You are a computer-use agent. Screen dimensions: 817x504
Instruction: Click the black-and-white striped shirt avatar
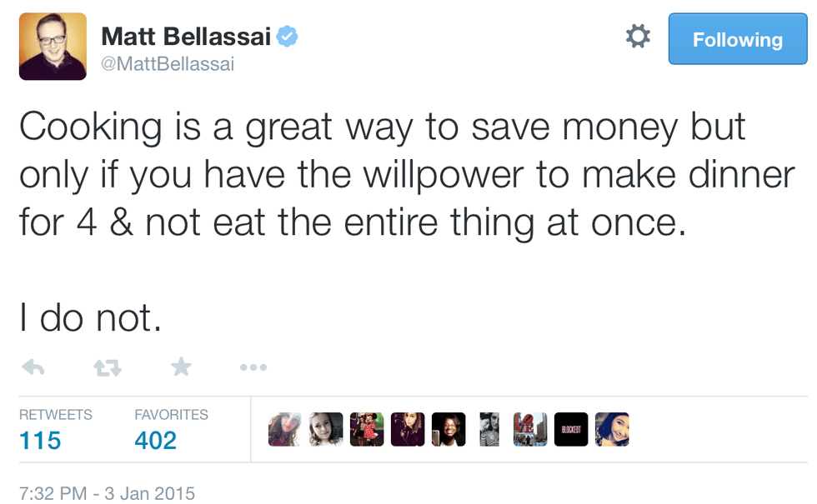click(489, 430)
